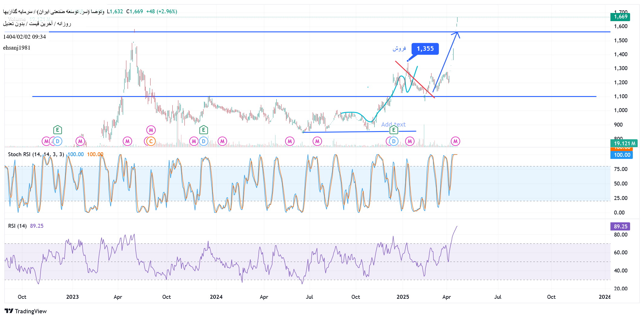Click the green 1,669 price axis label
Screen dimensions: 644x319
pos(620,17)
